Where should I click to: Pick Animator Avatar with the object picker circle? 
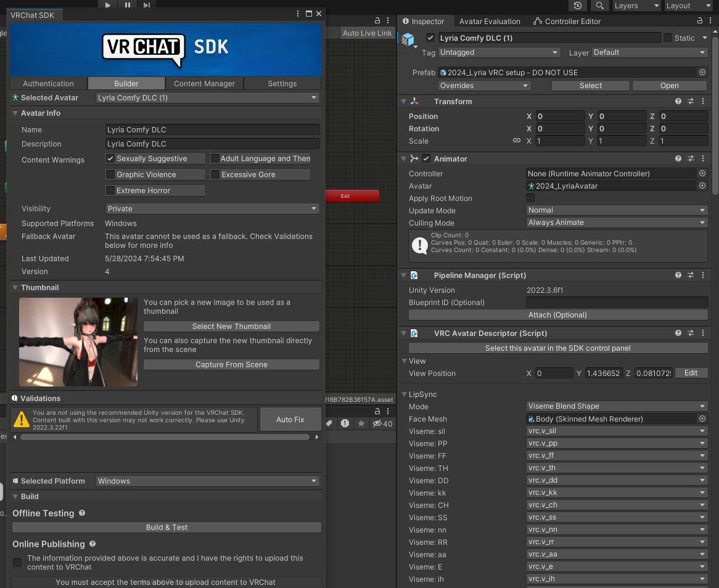pyautogui.click(x=702, y=186)
